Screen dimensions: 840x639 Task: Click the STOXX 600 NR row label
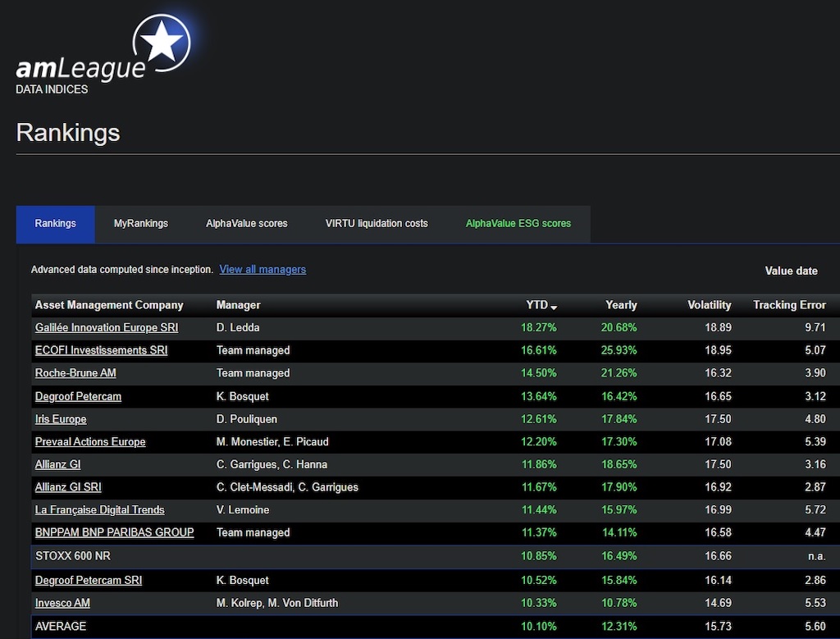click(x=73, y=556)
